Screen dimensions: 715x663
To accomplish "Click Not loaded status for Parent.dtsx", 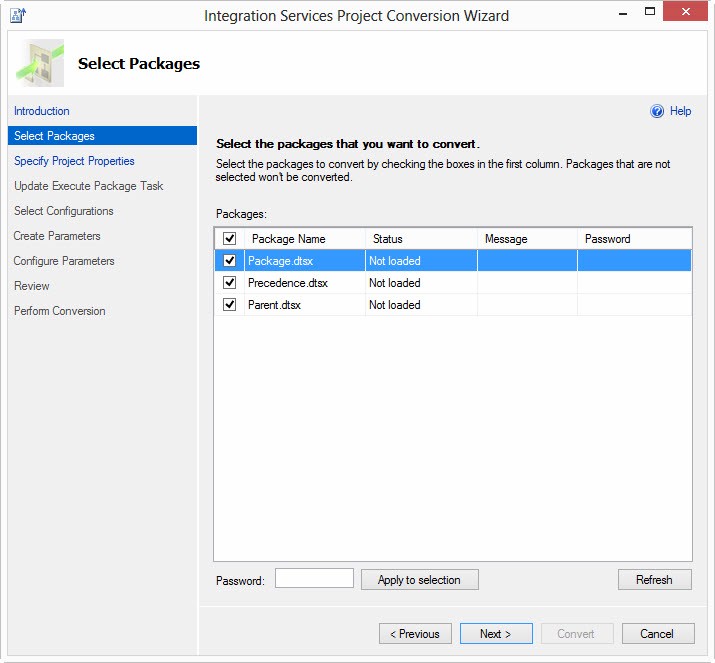I will (x=394, y=305).
